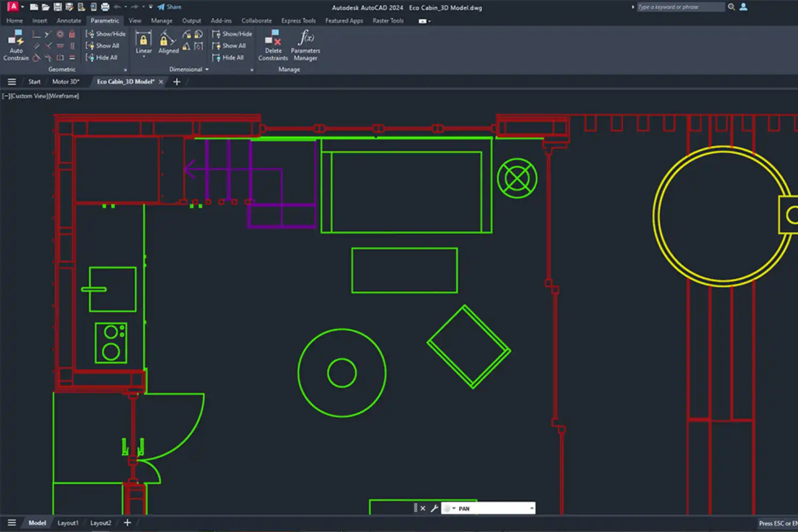The height and width of the screenshot is (532, 798).
Task: Select the Perpendicular geometric constraint icon
Action: point(36,34)
